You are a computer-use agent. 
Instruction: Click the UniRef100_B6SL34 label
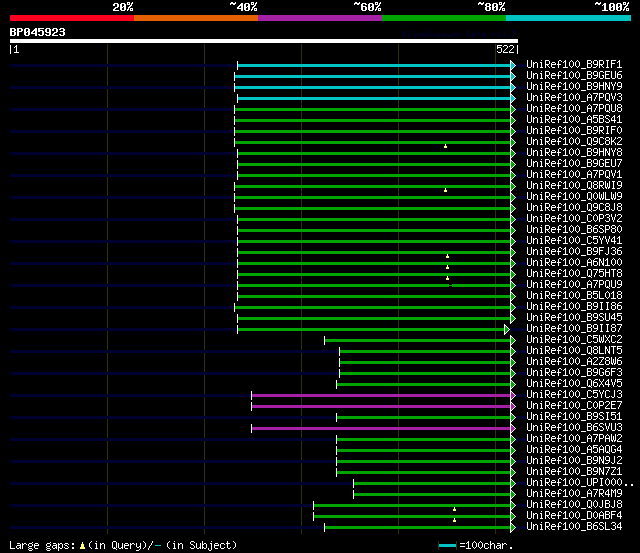pyautogui.click(x=574, y=527)
